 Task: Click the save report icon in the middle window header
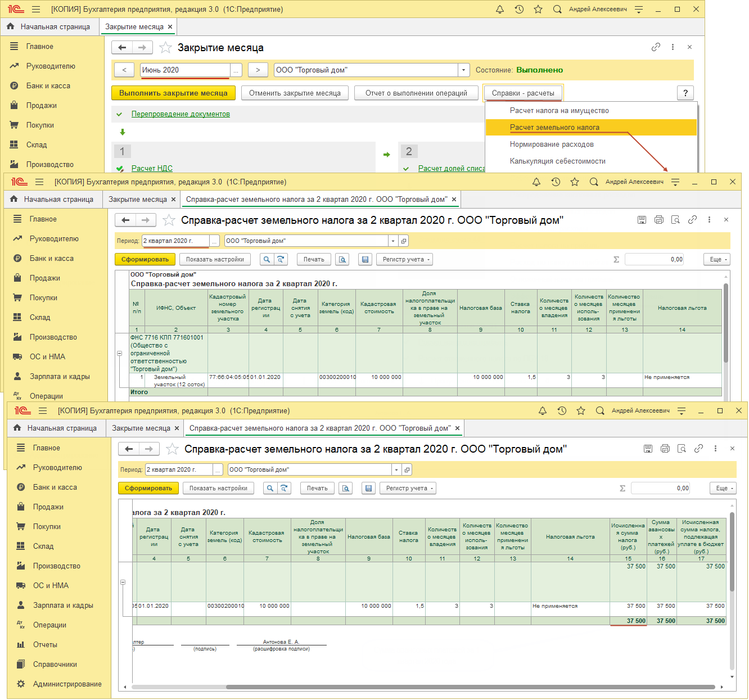click(x=642, y=220)
